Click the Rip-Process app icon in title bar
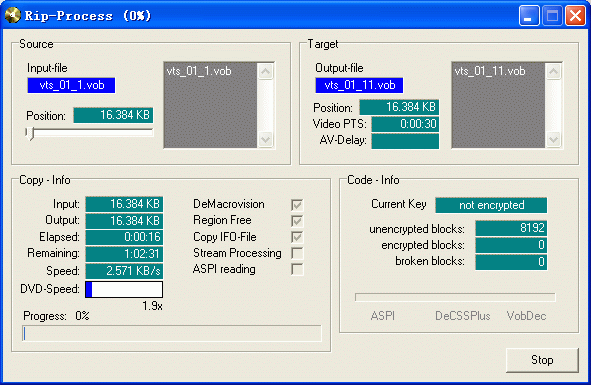 pyautogui.click(x=12, y=15)
